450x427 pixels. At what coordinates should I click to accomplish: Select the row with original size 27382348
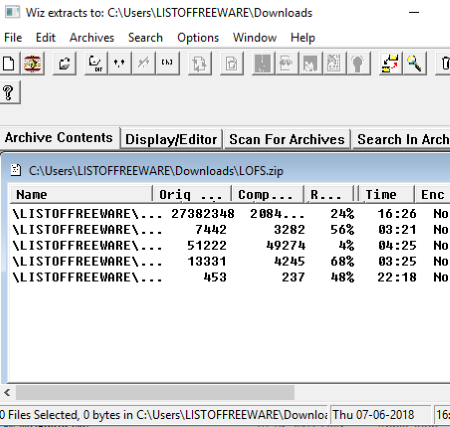pyautogui.click(x=230, y=214)
